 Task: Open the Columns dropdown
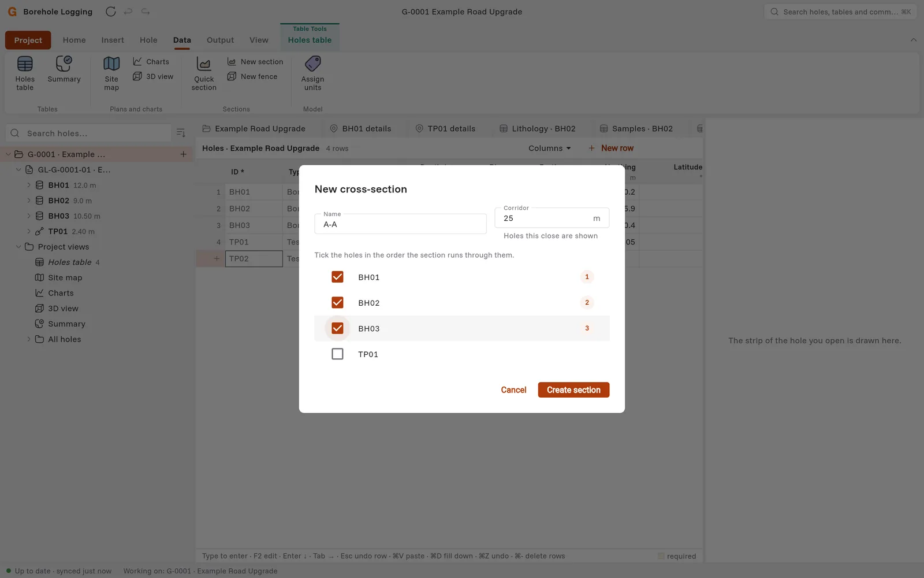pyautogui.click(x=549, y=148)
